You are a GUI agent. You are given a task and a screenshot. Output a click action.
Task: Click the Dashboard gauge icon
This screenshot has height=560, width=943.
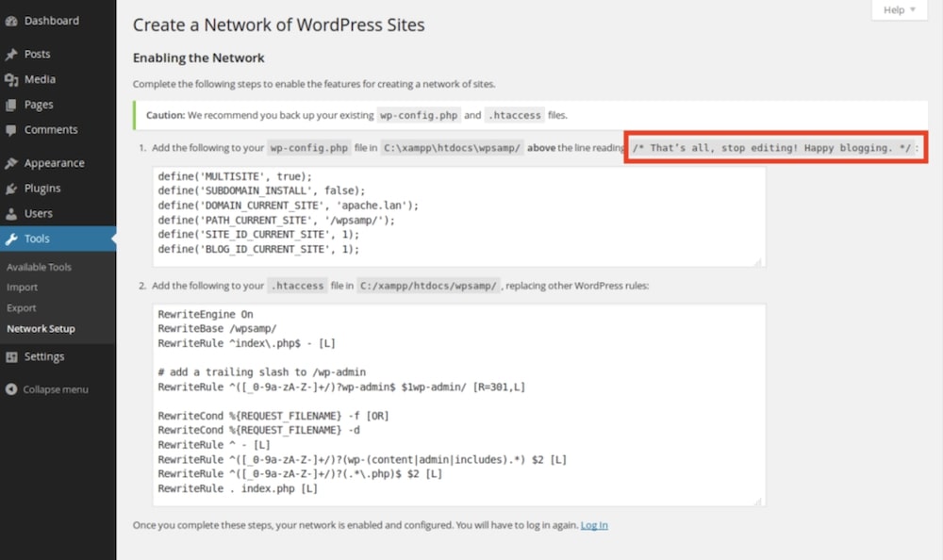pos(10,21)
